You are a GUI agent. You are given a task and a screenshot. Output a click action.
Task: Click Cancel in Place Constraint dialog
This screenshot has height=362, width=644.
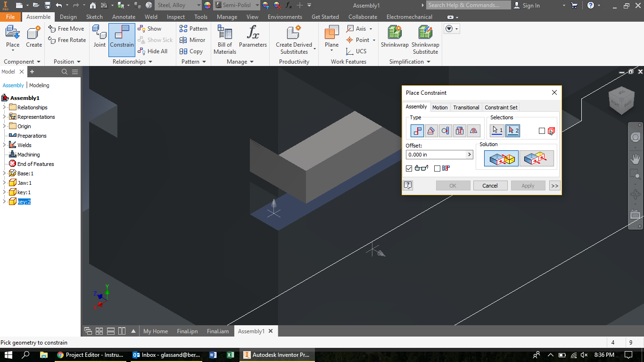click(490, 186)
